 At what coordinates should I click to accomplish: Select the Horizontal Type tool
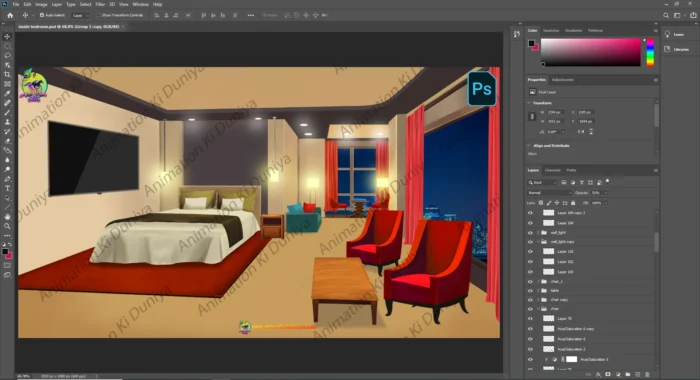(7, 188)
